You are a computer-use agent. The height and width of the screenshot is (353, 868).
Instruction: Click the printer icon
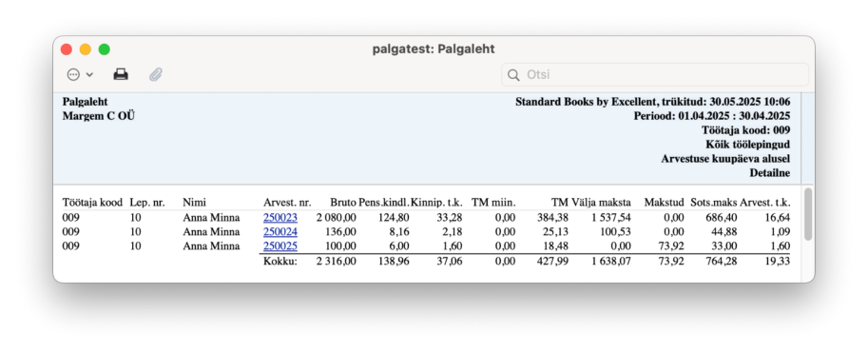(x=121, y=74)
